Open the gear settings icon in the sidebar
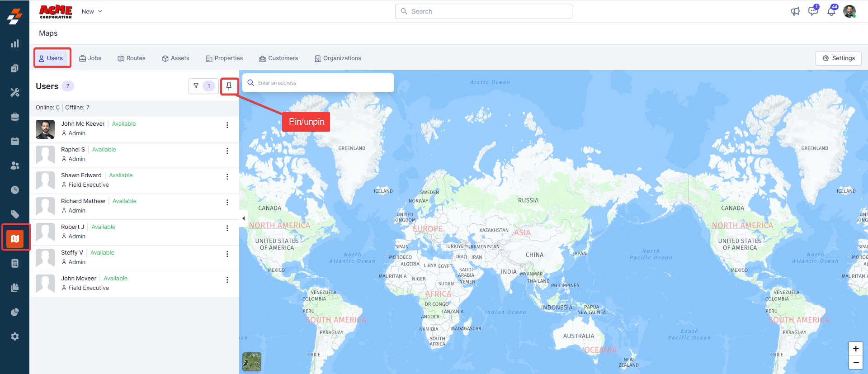868x374 pixels. pos(15,336)
